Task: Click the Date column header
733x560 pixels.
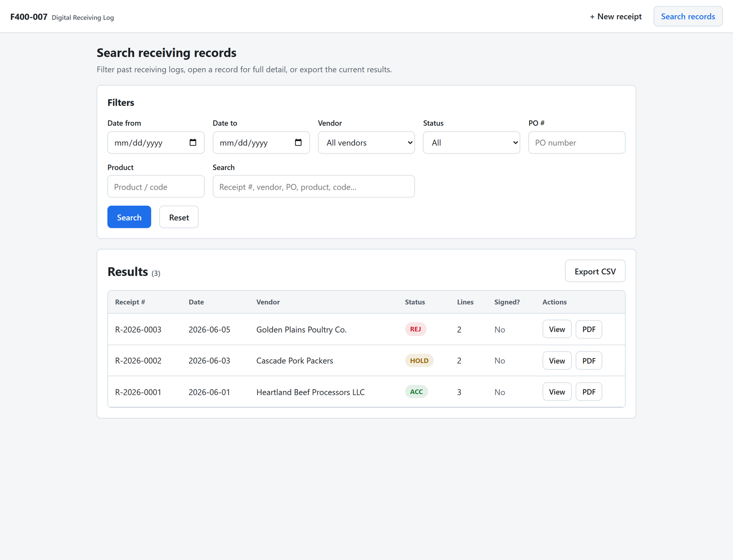Action: [x=196, y=302]
